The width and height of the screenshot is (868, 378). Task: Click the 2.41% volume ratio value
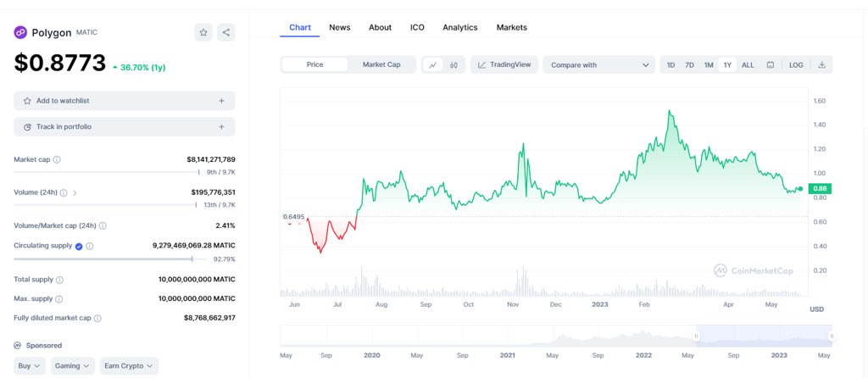point(225,225)
